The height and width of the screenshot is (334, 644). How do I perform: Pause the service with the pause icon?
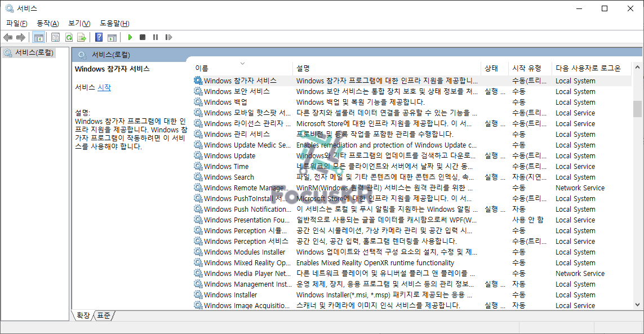coord(156,37)
